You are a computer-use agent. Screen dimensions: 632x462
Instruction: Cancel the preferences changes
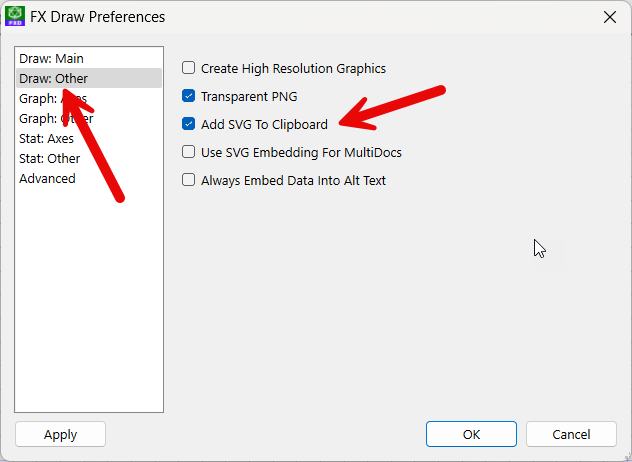(x=571, y=434)
